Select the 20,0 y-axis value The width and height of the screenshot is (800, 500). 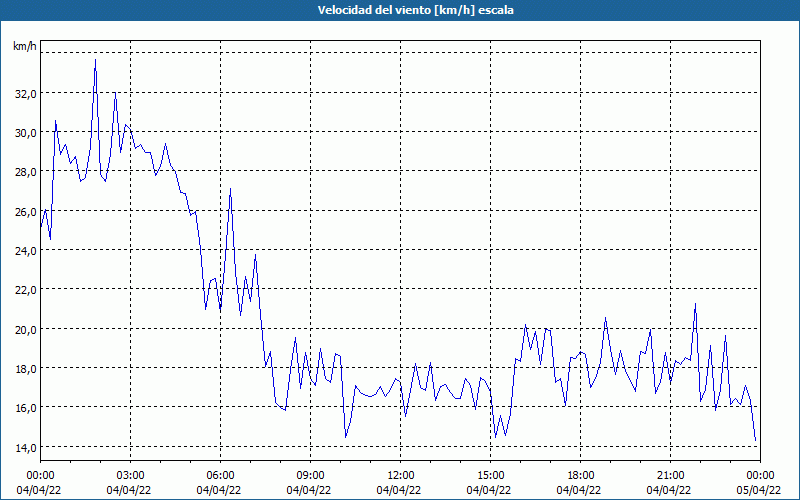click(x=26, y=329)
